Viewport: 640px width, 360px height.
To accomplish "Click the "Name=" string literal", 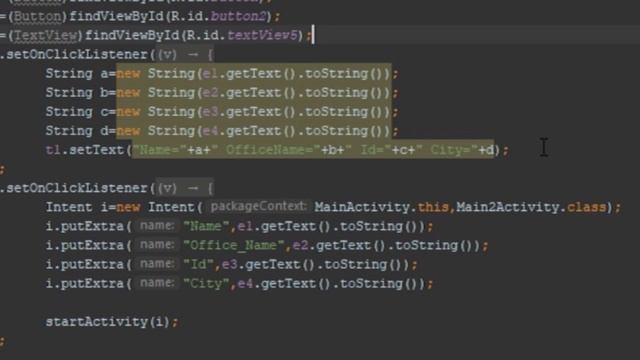I will (160, 150).
